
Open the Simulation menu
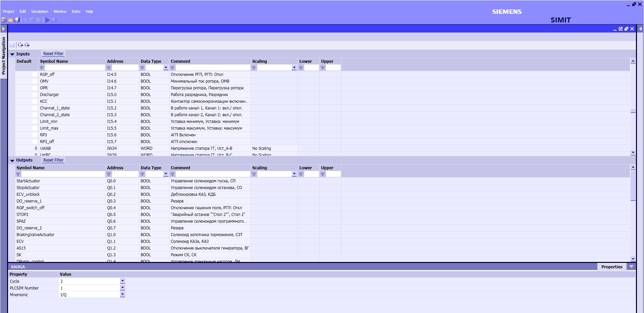[40, 11]
